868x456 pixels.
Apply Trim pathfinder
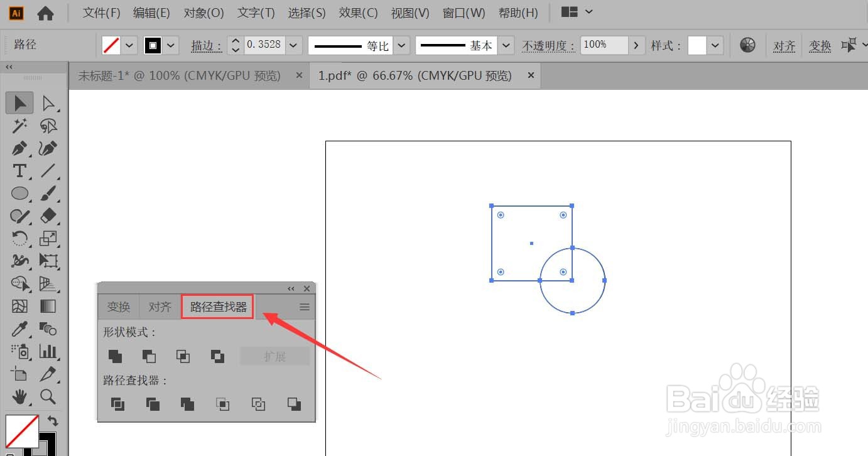(x=153, y=404)
